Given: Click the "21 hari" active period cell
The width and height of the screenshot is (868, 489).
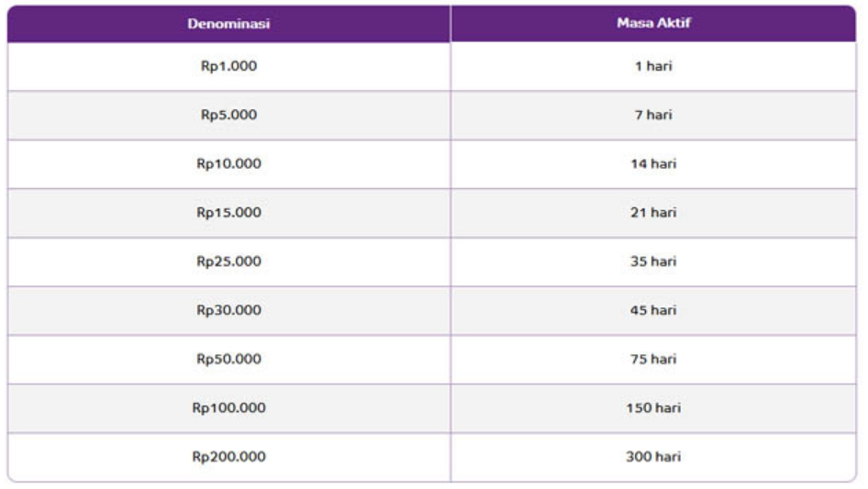Looking at the screenshot, I should click(653, 213).
